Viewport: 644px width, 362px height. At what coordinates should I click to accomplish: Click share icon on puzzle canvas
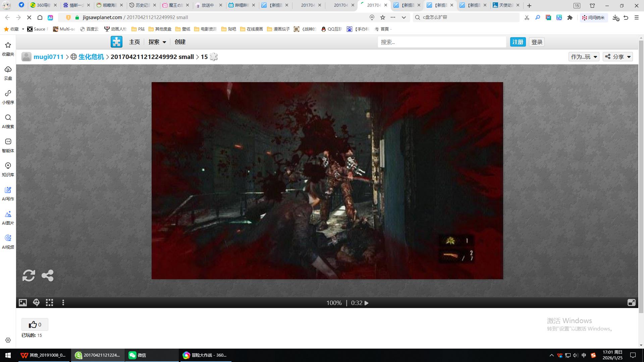(47, 276)
